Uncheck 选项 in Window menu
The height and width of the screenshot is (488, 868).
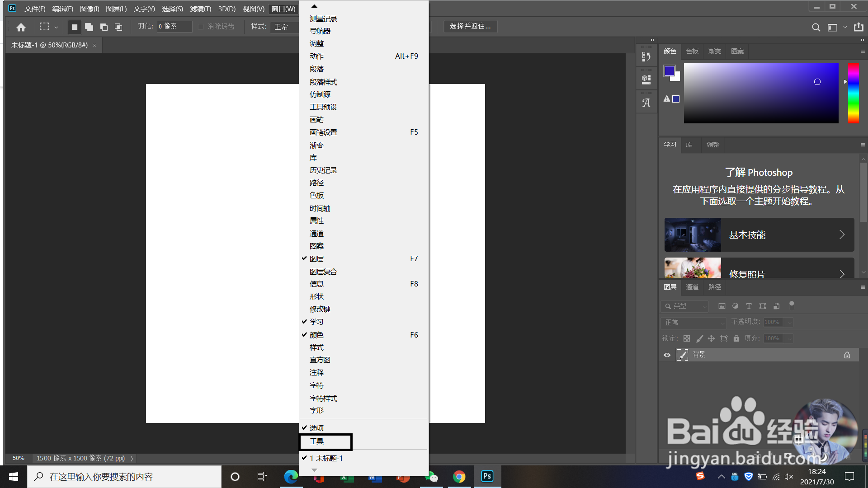click(364, 428)
